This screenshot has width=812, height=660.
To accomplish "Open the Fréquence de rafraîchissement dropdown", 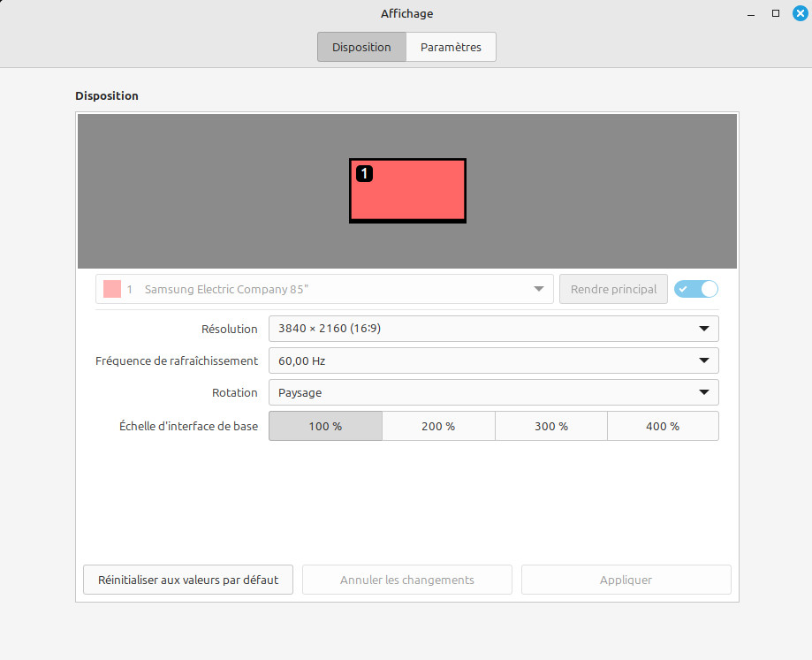I will (x=494, y=360).
